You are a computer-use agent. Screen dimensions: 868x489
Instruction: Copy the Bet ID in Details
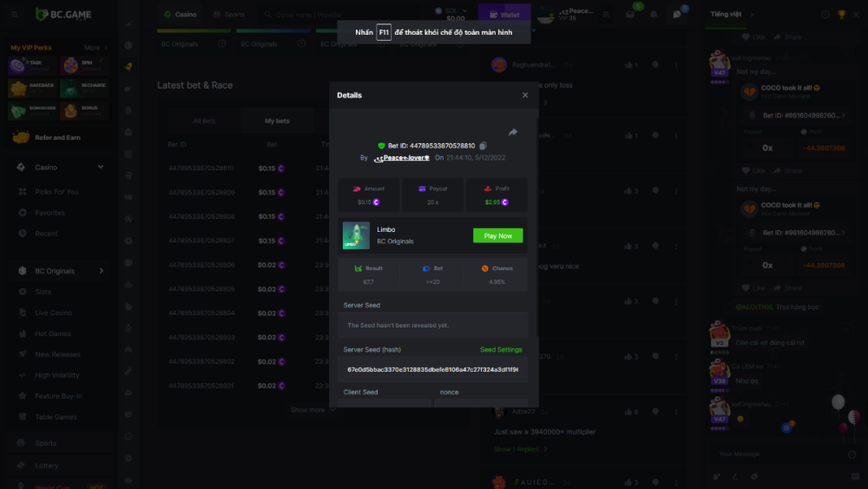(483, 145)
